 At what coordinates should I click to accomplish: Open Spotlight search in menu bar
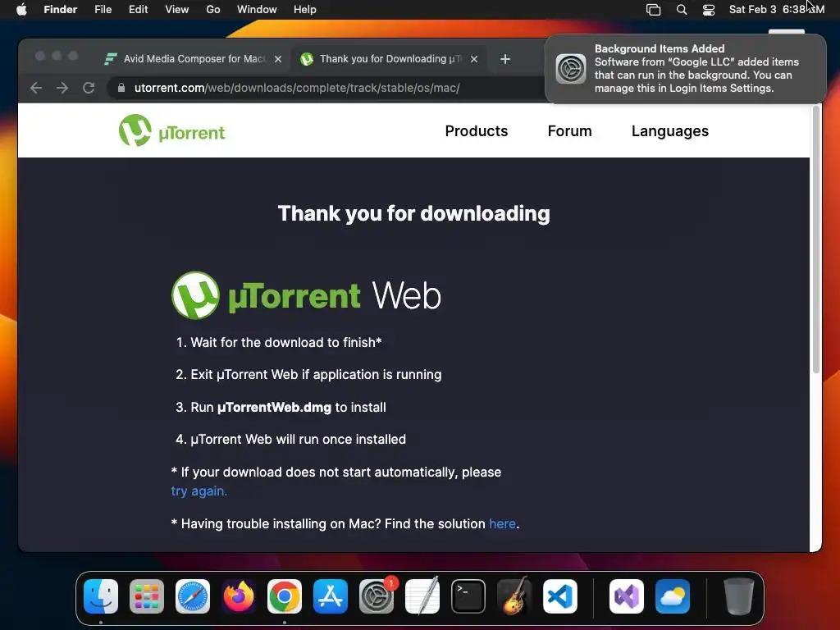coord(682,10)
